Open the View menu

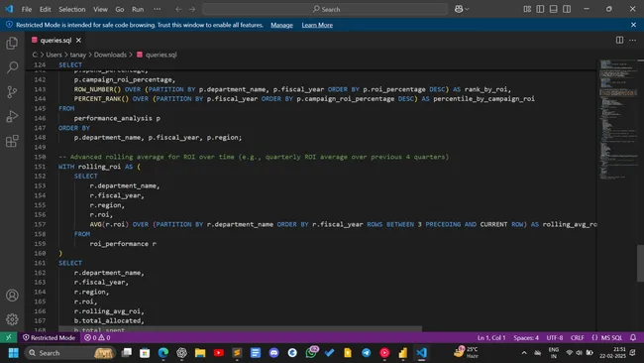click(100, 9)
